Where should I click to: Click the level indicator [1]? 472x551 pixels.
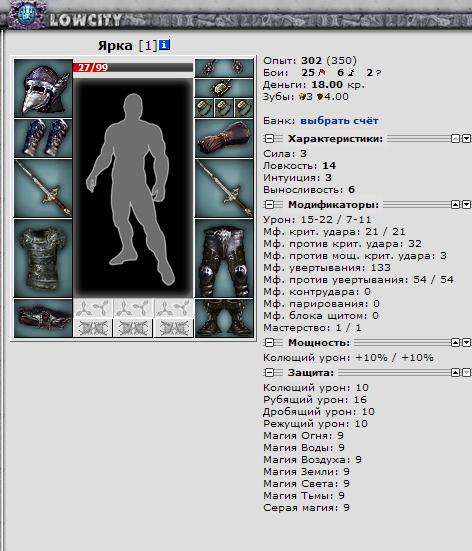click(148, 45)
